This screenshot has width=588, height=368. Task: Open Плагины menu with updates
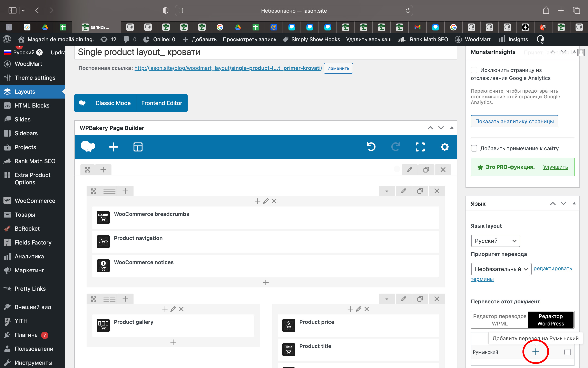[32, 335]
